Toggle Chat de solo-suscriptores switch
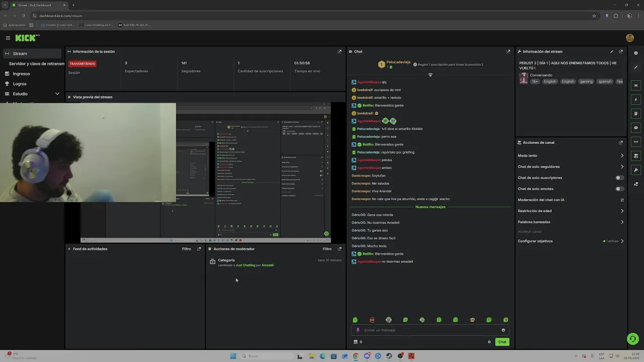644x362 pixels. tap(620, 177)
